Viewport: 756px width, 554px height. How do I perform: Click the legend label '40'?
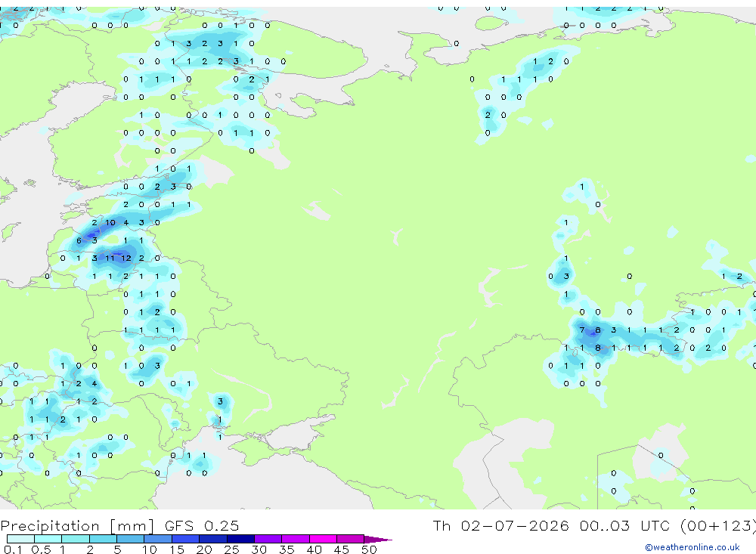point(314,549)
